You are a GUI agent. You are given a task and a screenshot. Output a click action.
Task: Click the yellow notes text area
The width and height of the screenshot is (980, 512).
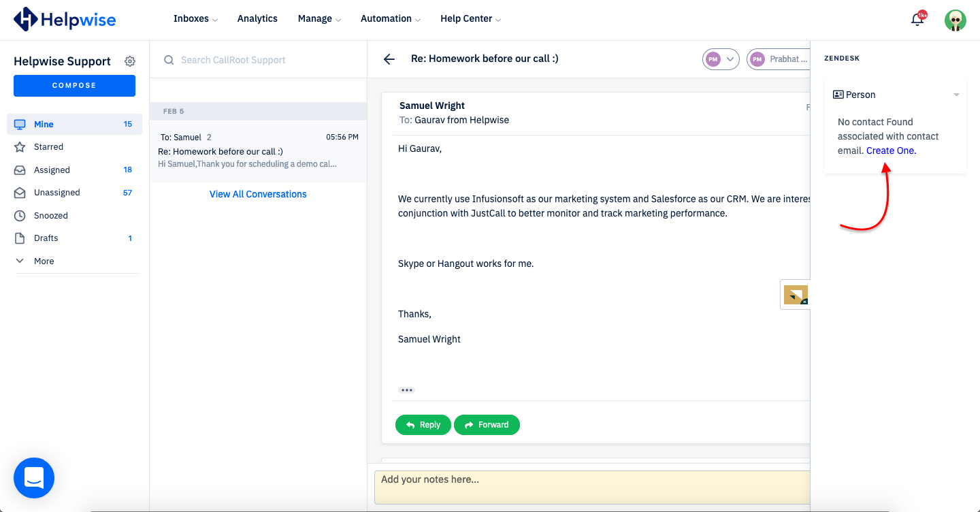click(x=592, y=487)
